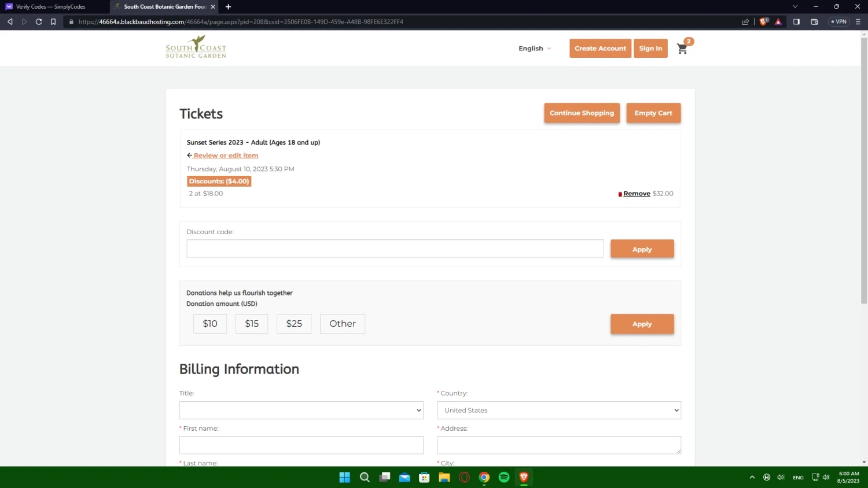Open Brave Rewards triangle icon

tap(778, 22)
